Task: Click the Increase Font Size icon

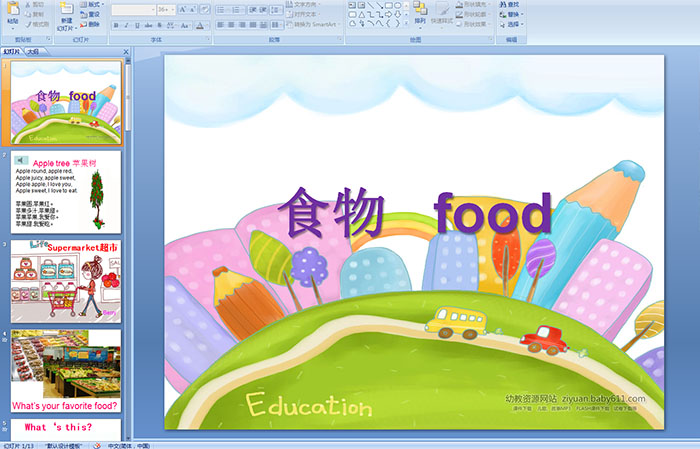Action: (183, 10)
